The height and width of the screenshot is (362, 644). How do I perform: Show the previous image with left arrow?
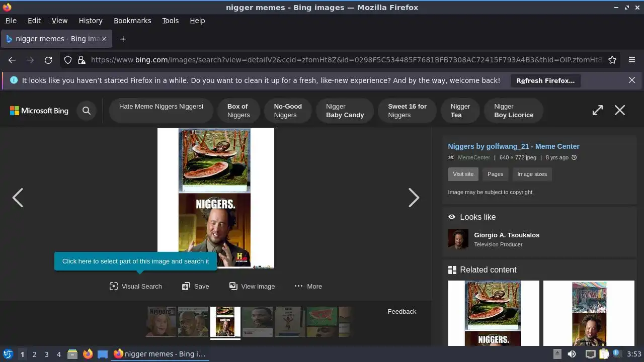[x=18, y=198]
